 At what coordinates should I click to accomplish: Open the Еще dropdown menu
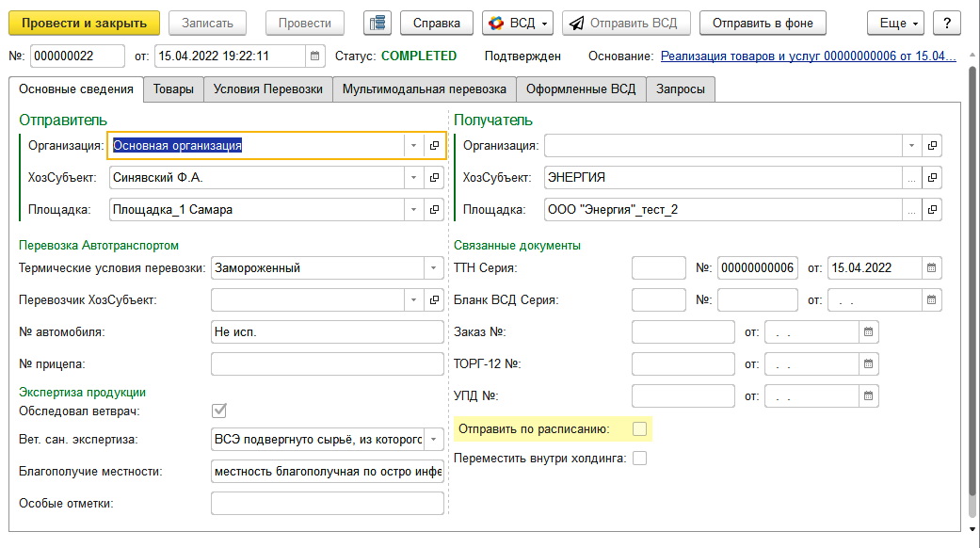point(895,24)
